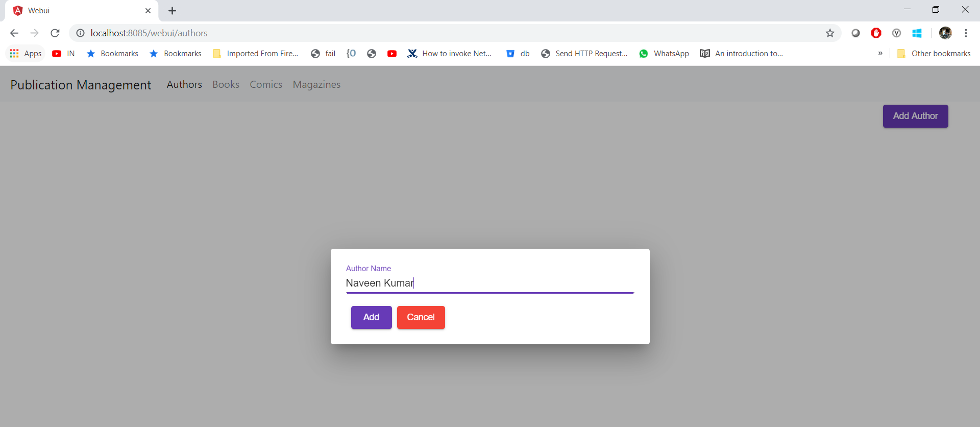Viewport: 980px width, 427px height.
Task: Click the browser reload icon
Action: pos(55,33)
